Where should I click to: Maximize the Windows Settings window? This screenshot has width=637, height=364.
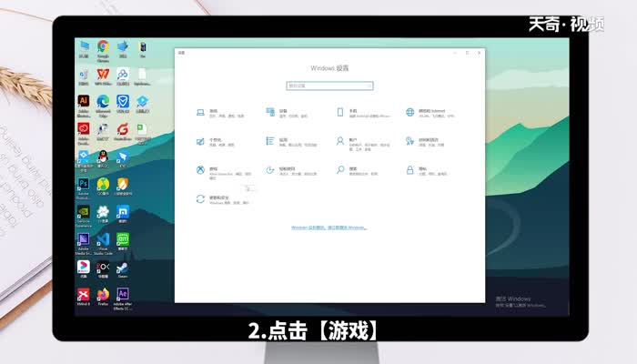(x=467, y=53)
